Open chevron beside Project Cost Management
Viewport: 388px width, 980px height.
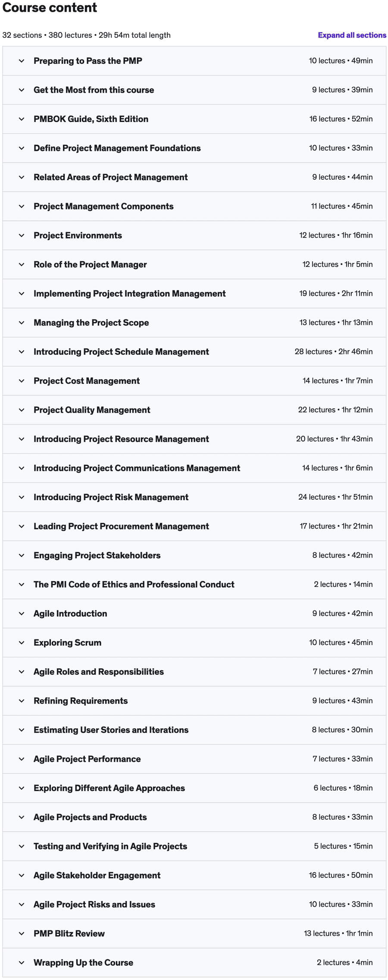pos(22,381)
